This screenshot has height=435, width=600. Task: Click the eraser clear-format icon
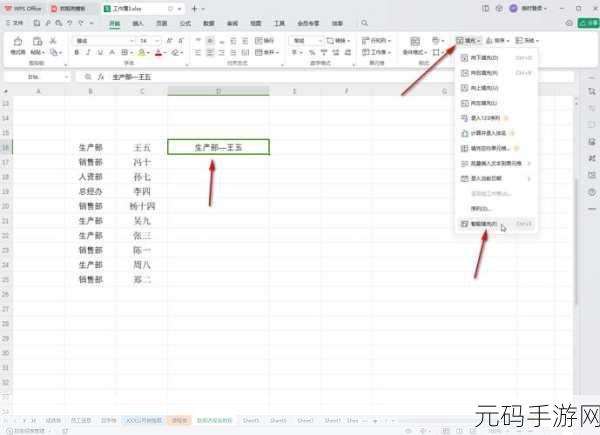(175, 52)
